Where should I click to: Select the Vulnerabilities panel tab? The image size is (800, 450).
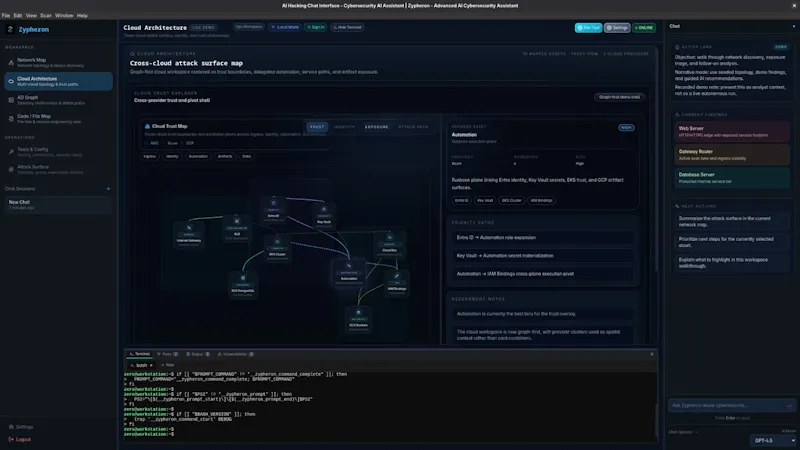pos(235,354)
